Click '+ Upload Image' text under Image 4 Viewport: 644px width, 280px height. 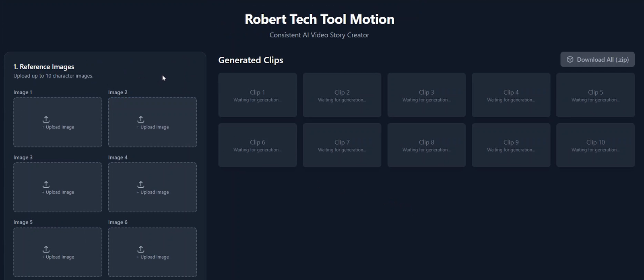point(153,192)
